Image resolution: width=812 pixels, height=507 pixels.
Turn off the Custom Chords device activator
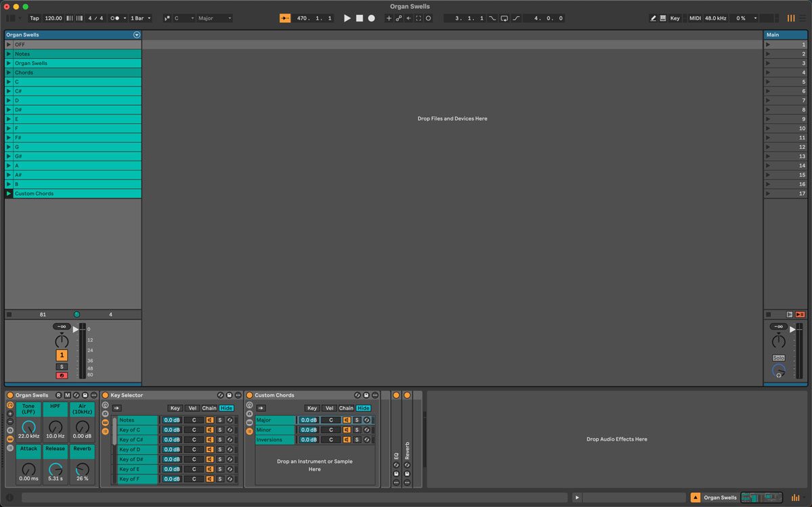249,395
